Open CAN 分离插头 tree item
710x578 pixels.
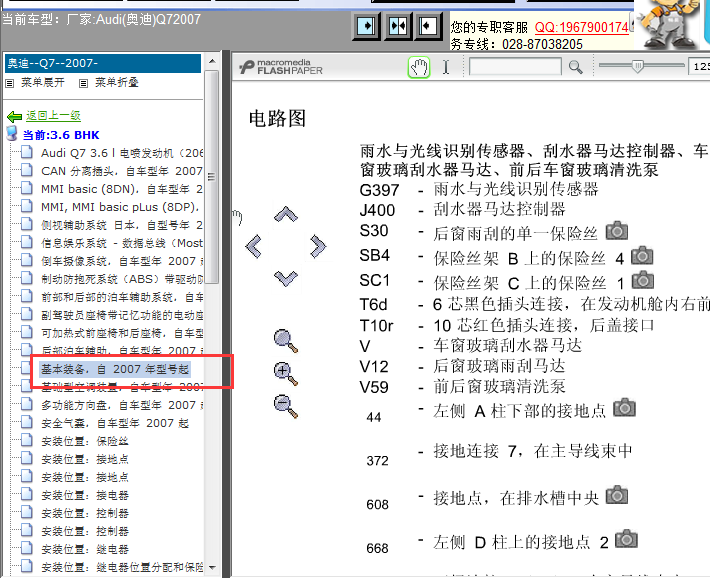[122, 171]
